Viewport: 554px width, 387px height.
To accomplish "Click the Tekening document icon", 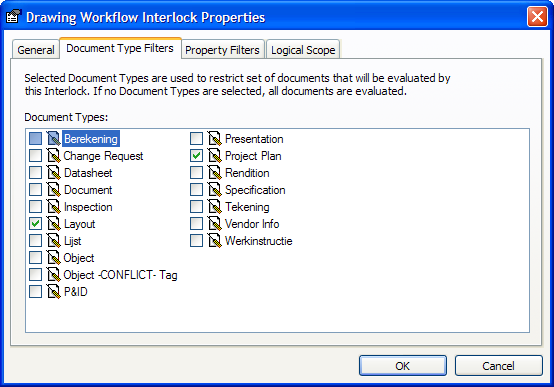I will [214, 206].
